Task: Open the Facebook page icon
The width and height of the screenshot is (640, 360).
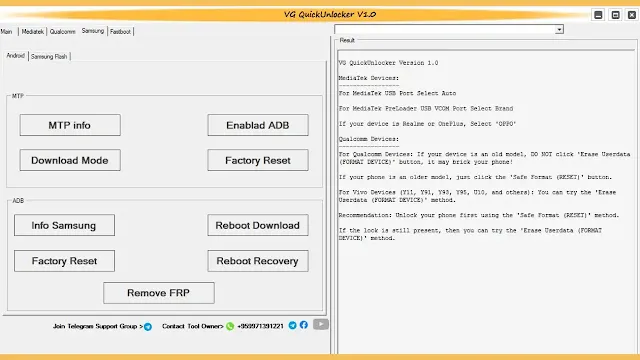Action: click(x=304, y=325)
